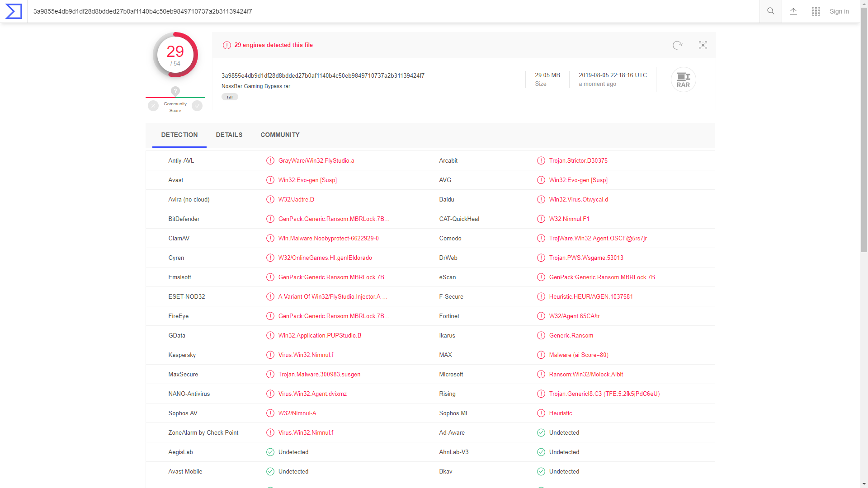The width and height of the screenshot is (868, 488).
Task: Open the Details tab
Action: (229, 135)
